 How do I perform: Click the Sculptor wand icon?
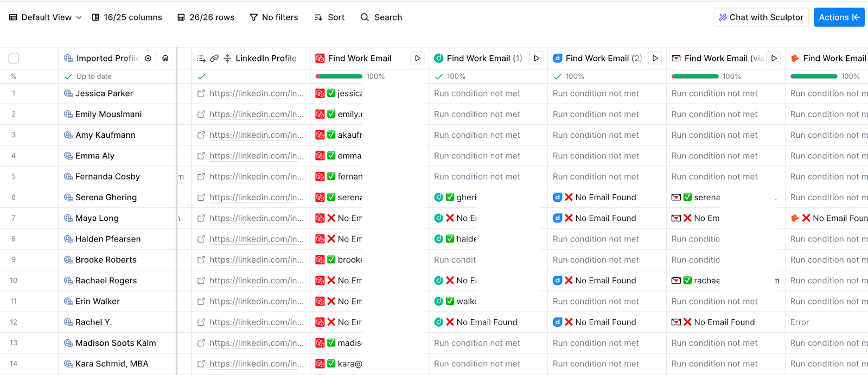(723, 17)
